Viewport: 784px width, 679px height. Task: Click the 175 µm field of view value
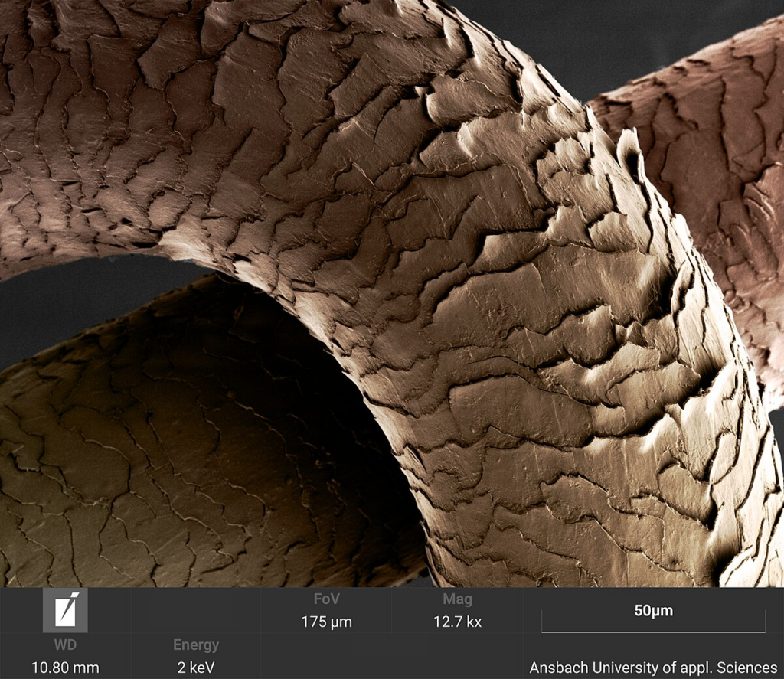tap(326, 622)
